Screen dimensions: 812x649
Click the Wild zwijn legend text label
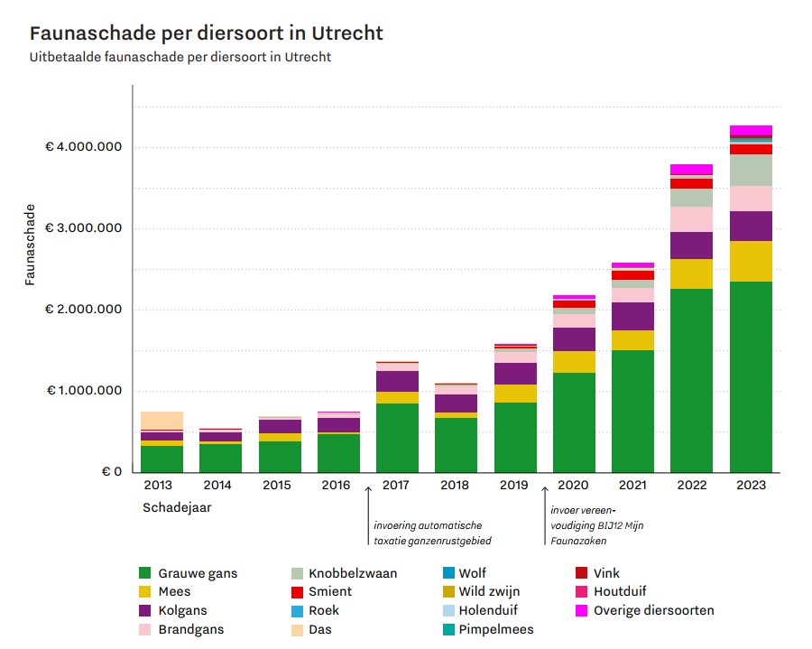point(489,592)
